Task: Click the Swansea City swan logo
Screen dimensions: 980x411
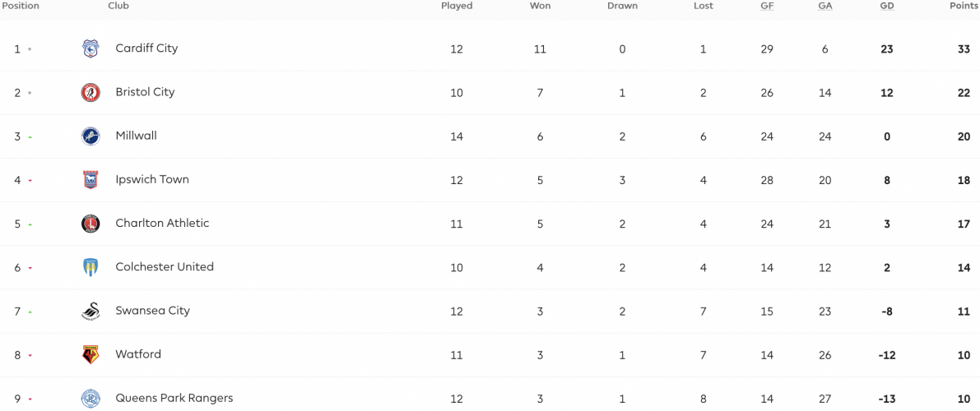Action: (x=91, y=311)
